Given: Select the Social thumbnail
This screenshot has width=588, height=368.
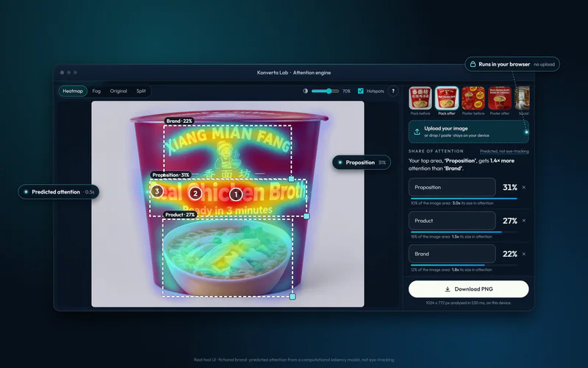Looking at the screenshot, I should tap(522, 98).
